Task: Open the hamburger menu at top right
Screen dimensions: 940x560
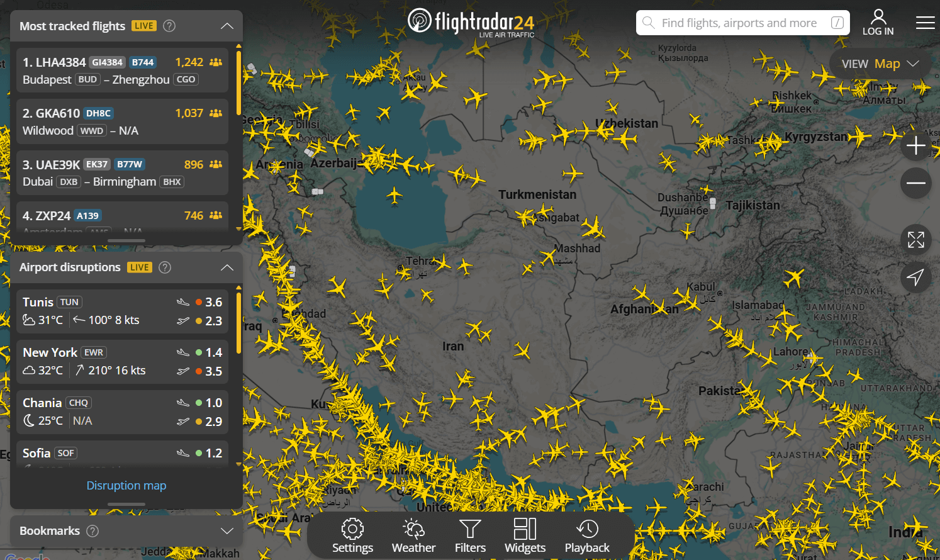Action: coord(926,23)
